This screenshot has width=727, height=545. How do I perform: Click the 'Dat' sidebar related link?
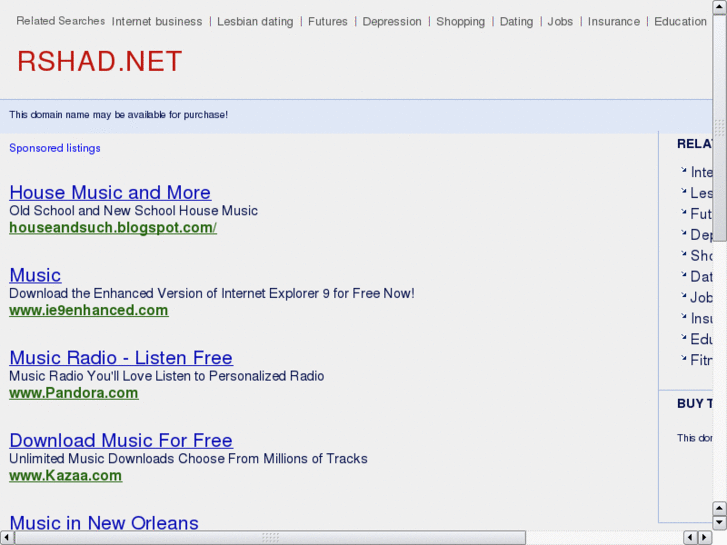pos(701,276)
